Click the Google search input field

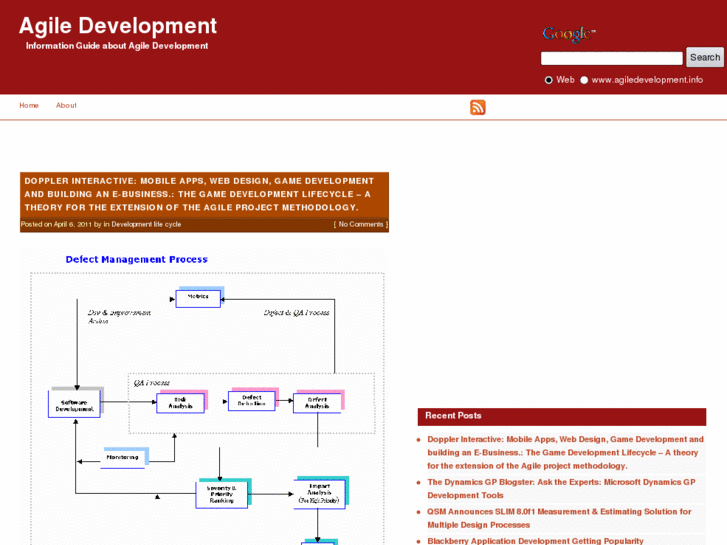pos(612,58)
